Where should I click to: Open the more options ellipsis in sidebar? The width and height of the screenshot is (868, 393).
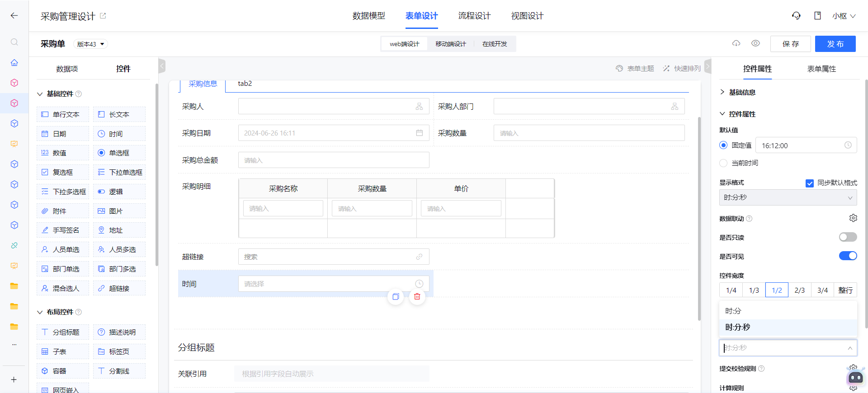14,344
